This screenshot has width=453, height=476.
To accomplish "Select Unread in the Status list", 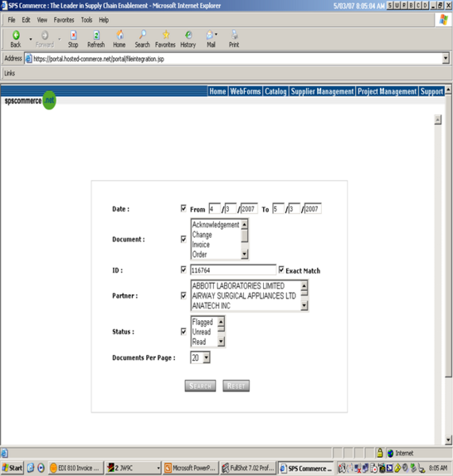I will [x=201, y=331].
